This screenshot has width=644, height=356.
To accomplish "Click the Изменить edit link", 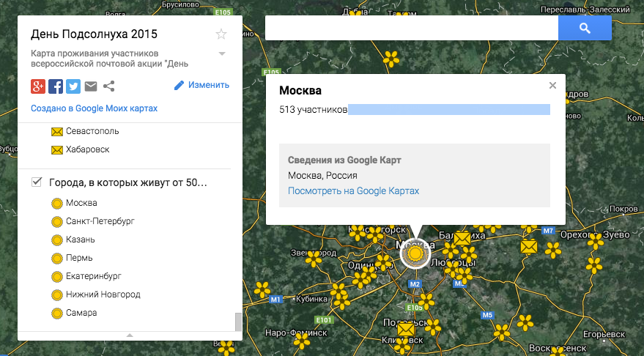I will click(x=201, y=85).
